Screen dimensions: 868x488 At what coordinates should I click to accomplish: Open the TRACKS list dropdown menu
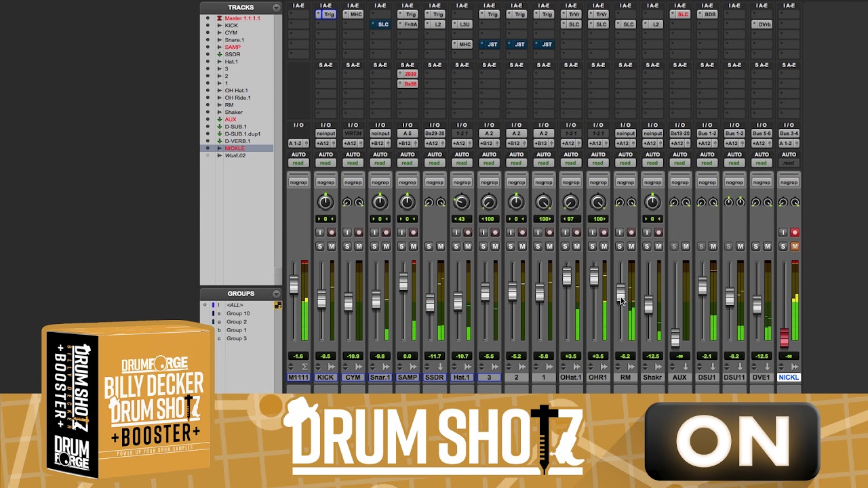pos(276,7)
